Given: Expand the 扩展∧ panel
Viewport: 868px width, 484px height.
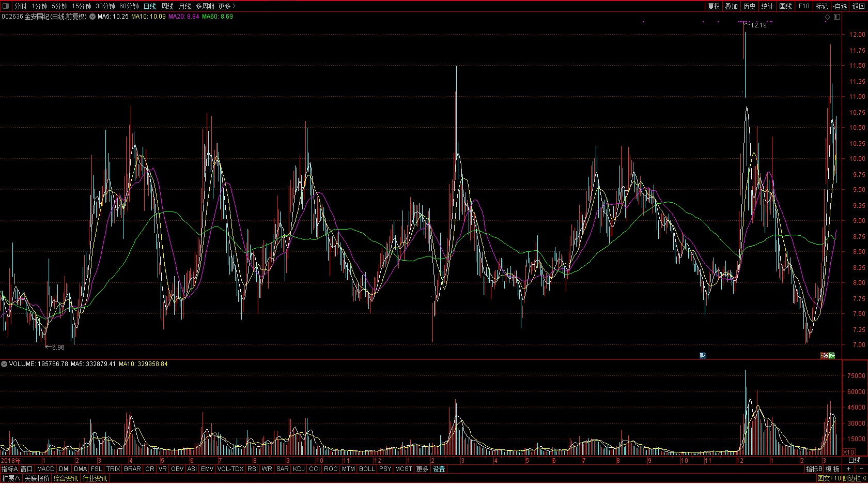Looking at the screenshot, I should tap(11, 478).
